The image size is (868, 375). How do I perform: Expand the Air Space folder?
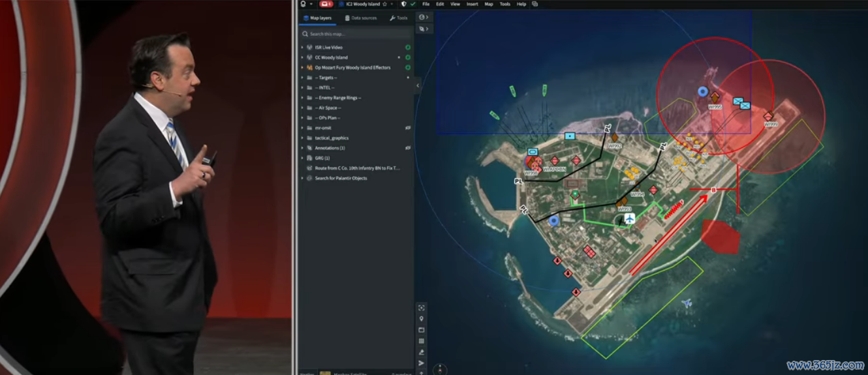(x=302, y=108)
